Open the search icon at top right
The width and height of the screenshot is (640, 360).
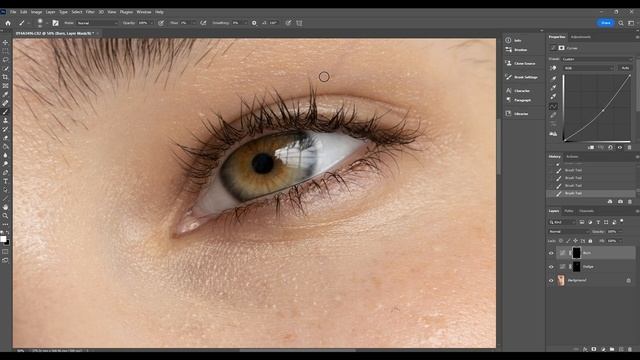pyautogui.click(x=621, y=23)
